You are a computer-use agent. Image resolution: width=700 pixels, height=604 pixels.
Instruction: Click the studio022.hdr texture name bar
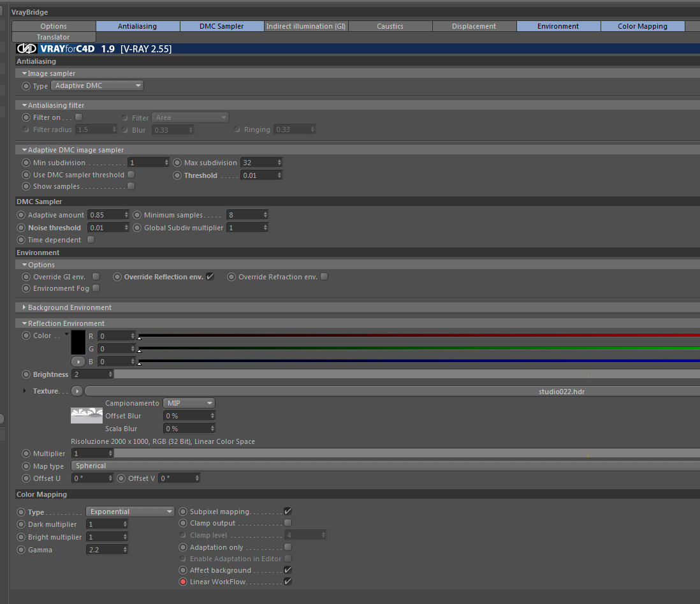point(393,392)
